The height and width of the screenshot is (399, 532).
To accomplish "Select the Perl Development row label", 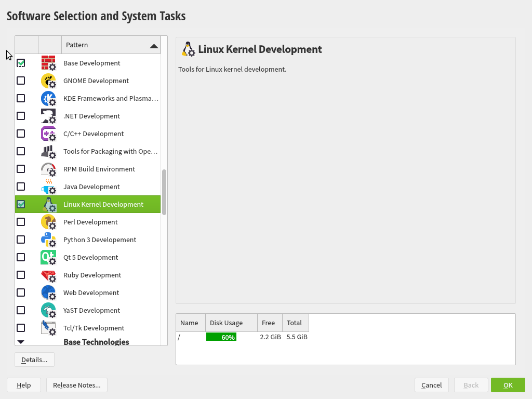I will point(90,222).
